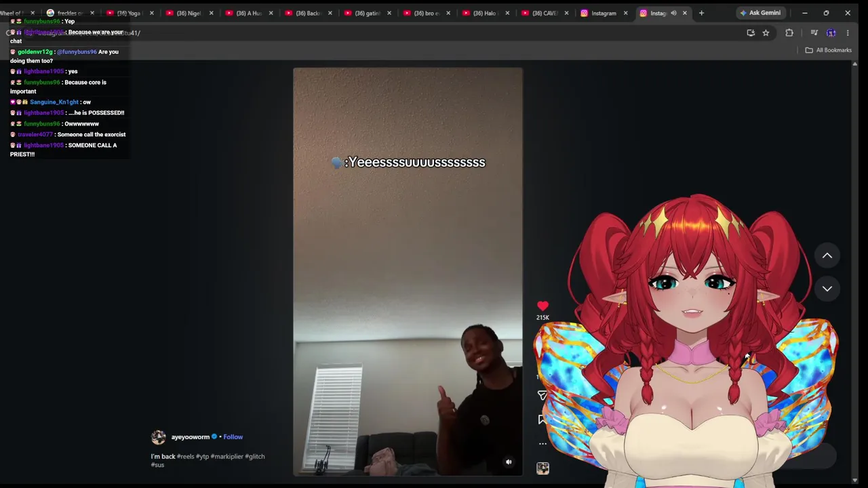The width and height of the screenshot is (868, 488).
Task: Open the #reels hashtag
Action: tap(185, 457)
